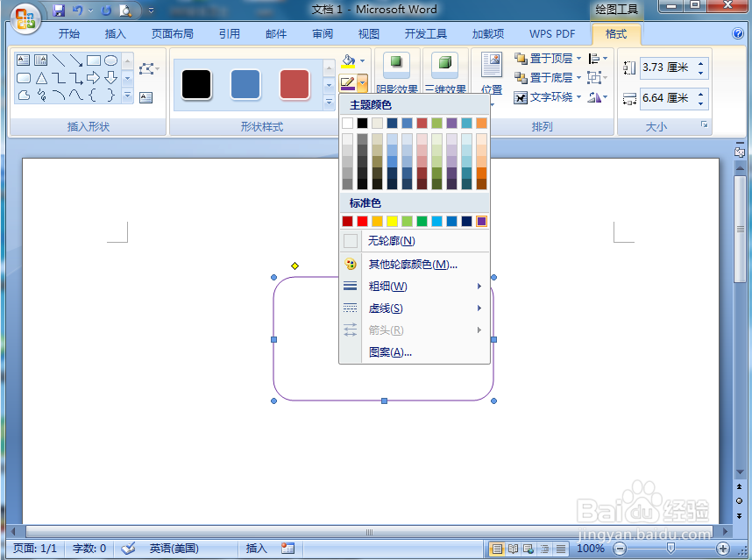
Task: Open the align objects menu
Action: pyautogui.click(x=598, y=59)
